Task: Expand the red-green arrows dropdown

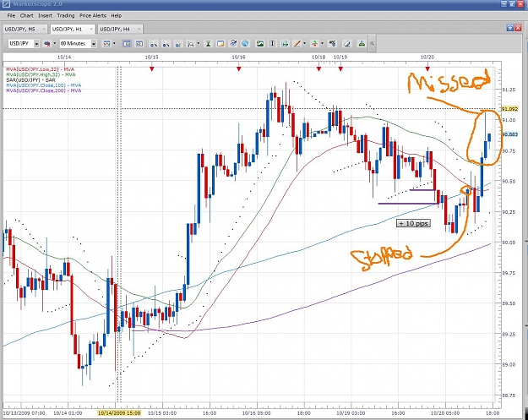Action: point(322,44)
